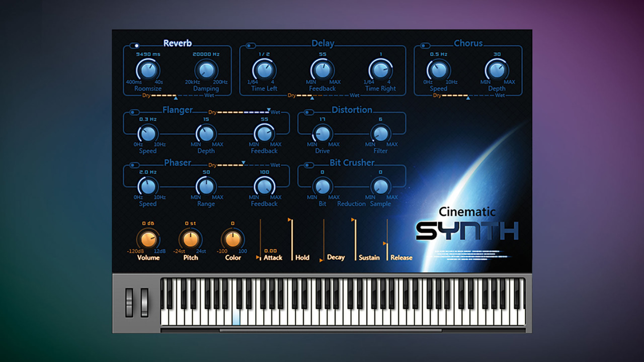Click the orange Volume knob
The image size is (644, 362).
(x=148, y=240)
